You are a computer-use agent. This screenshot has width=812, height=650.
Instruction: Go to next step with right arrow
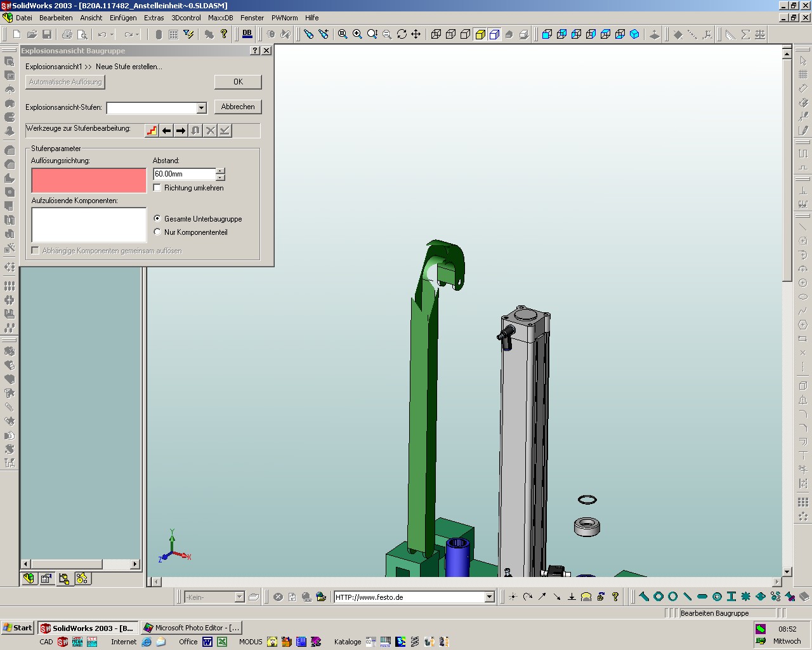coord(181,131)
